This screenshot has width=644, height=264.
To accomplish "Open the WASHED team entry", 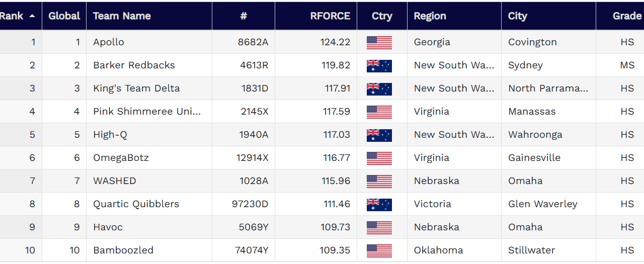I will point(115,181).
